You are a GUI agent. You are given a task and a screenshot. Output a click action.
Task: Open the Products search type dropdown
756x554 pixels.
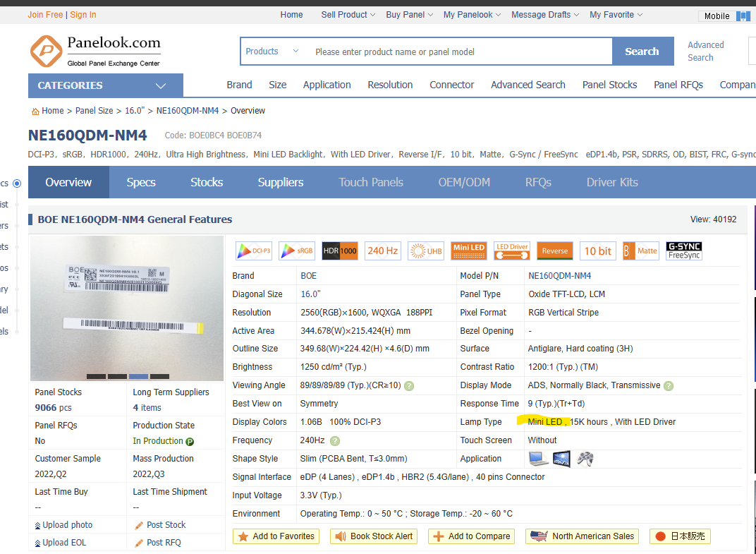tap(272, 51)
